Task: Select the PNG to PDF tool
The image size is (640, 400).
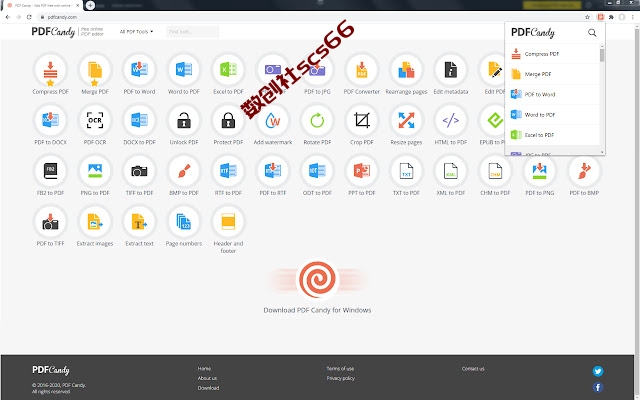Action: tap(95, 176)
